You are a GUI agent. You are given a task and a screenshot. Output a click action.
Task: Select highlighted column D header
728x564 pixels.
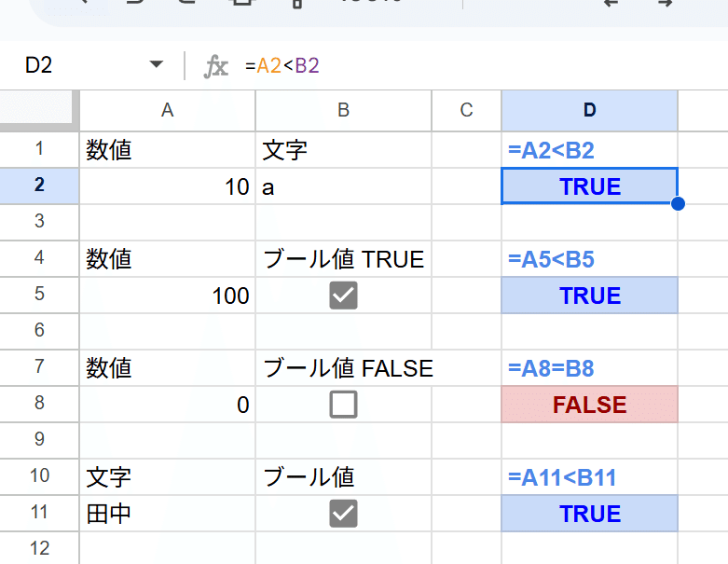[x=589, y=110]
